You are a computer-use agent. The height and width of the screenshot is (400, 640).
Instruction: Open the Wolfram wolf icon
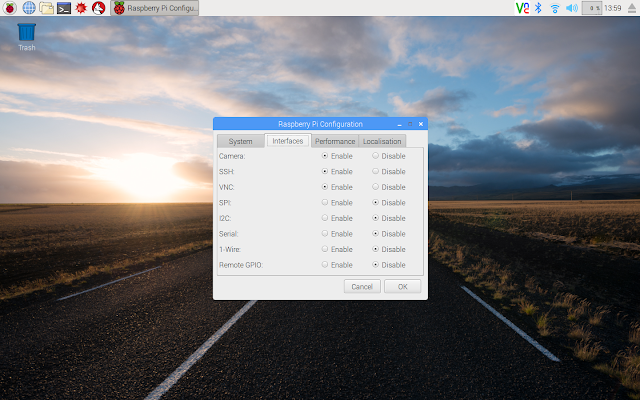pos(98,8)
